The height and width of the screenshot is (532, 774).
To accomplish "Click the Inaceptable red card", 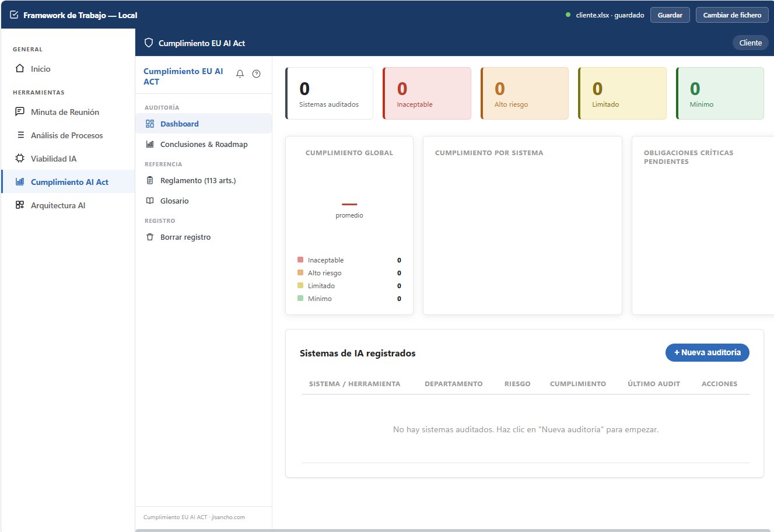I will (427, 93).
